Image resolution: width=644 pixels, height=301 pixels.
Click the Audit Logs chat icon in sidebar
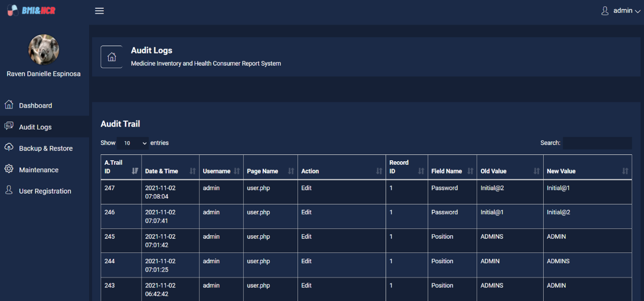(x=9, y=126)
